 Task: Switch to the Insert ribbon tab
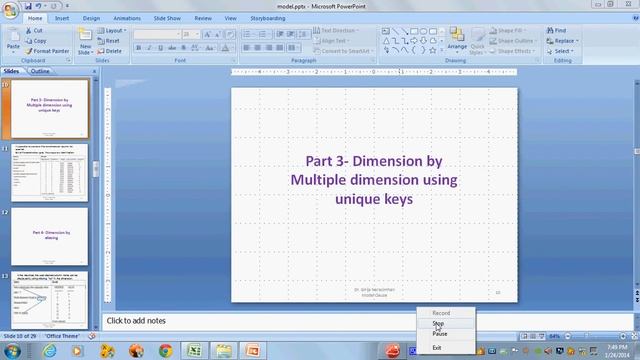point(62,18)
